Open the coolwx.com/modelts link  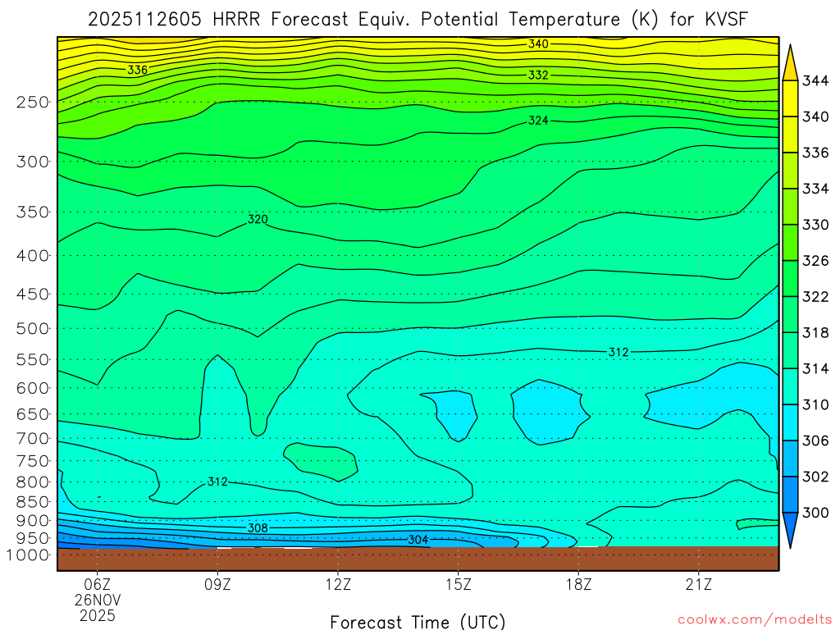[755, 620]
